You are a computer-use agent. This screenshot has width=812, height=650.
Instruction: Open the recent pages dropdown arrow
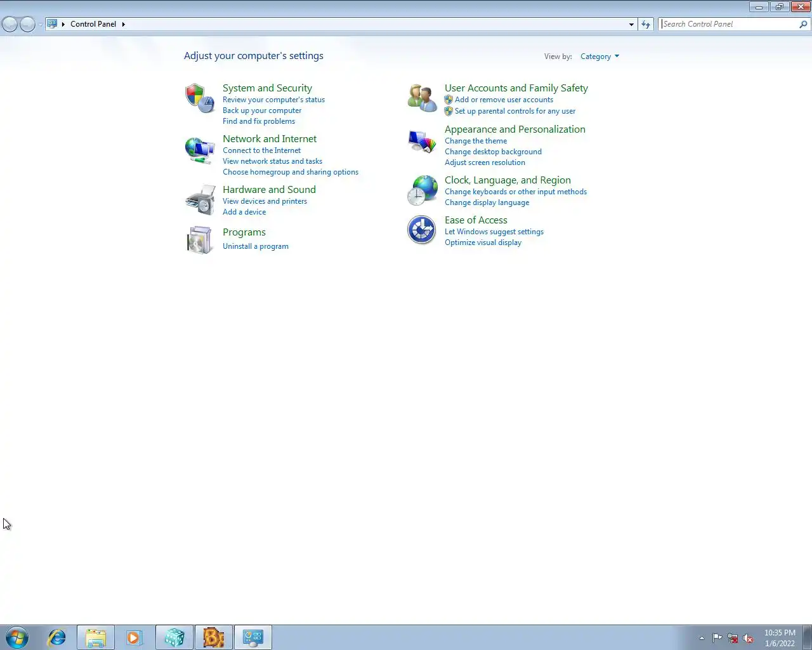(40, 24)
